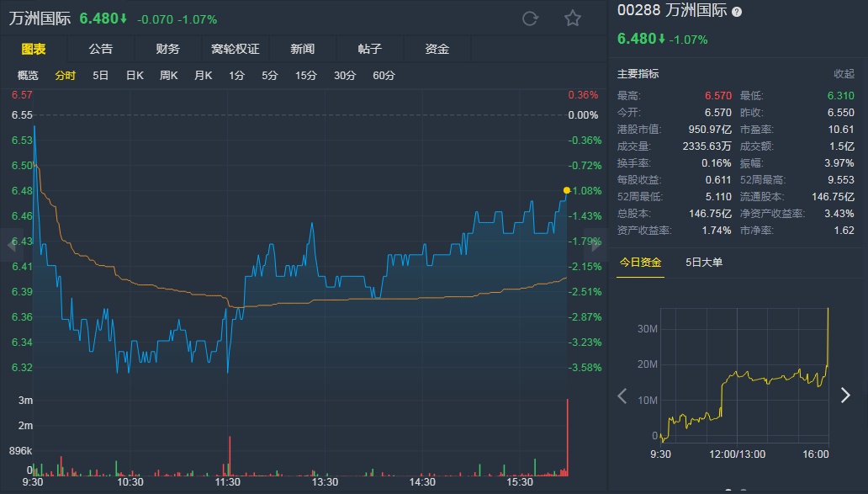Viewport: 868px width, 494px height.
Task: Click the 每股收益 value 0.611
Action: click(718, 180)
